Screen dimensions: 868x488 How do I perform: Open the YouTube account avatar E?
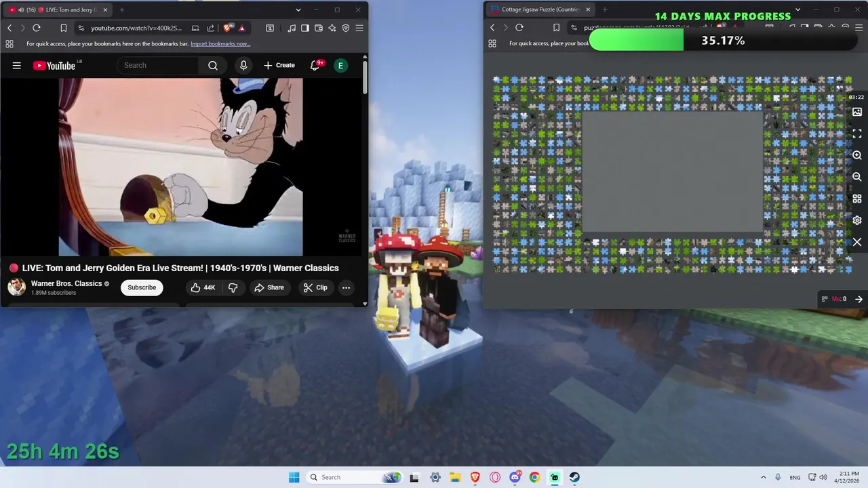340,65
